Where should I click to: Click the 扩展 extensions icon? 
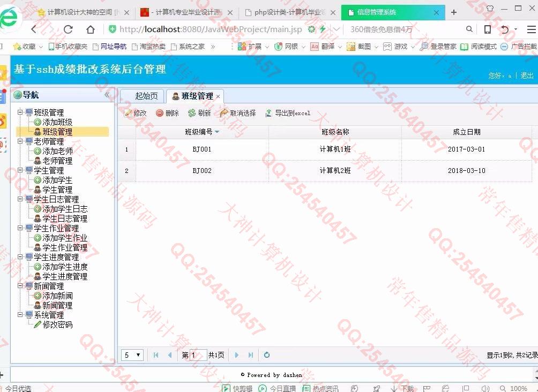coord(250,46)
